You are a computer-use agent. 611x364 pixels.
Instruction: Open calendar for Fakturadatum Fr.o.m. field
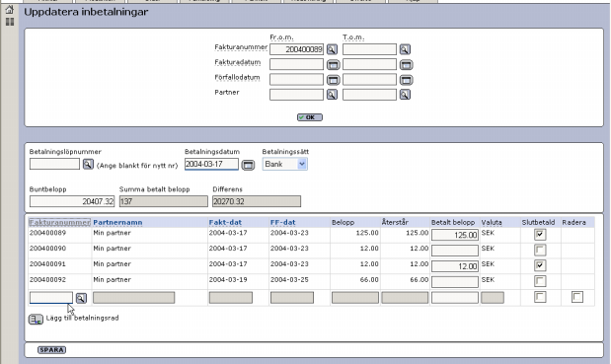pos(334,65)
